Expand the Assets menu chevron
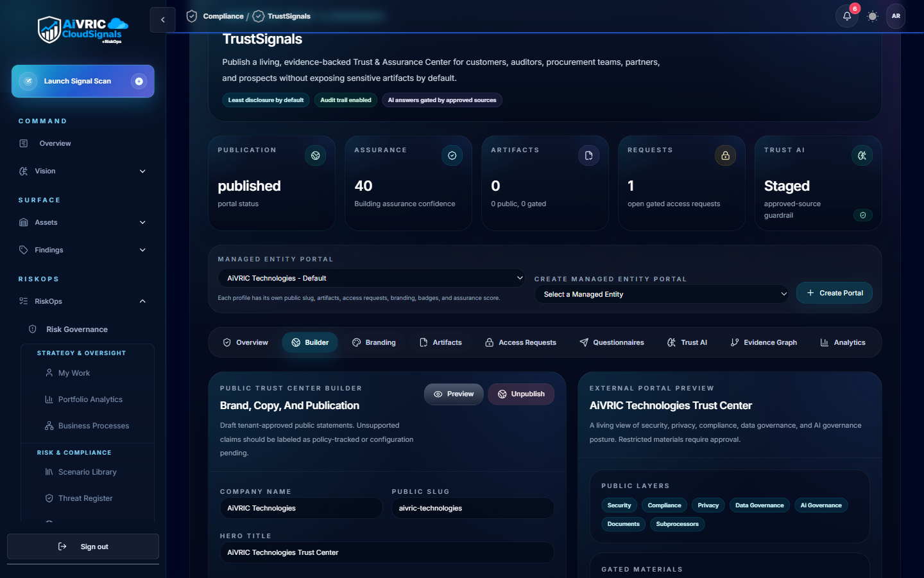 coord(142,222)
